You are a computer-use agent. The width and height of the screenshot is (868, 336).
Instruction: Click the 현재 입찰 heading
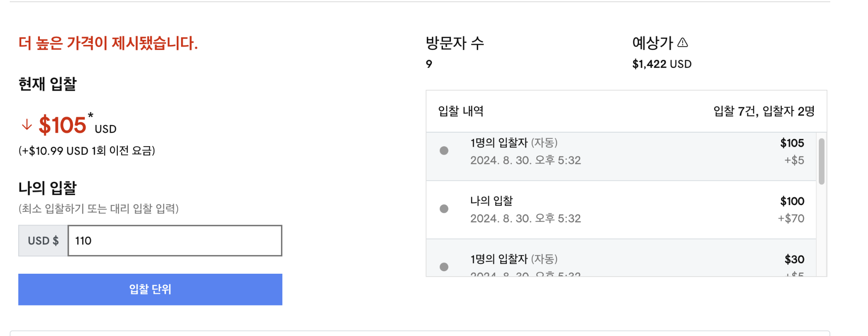tap(47, 84)
